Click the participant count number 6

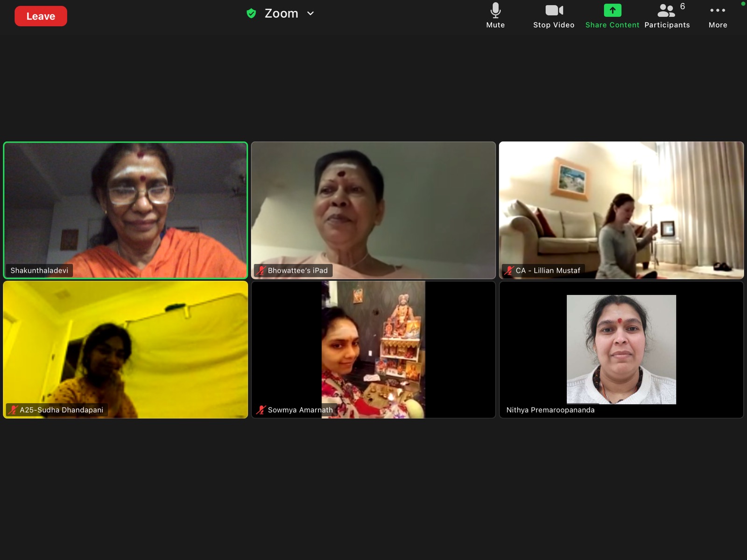pyautogui.click(x=683, y=7)
